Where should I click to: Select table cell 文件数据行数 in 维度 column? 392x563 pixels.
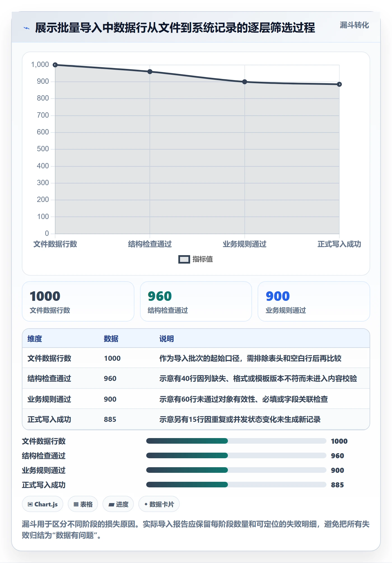[x=49, y=358]
